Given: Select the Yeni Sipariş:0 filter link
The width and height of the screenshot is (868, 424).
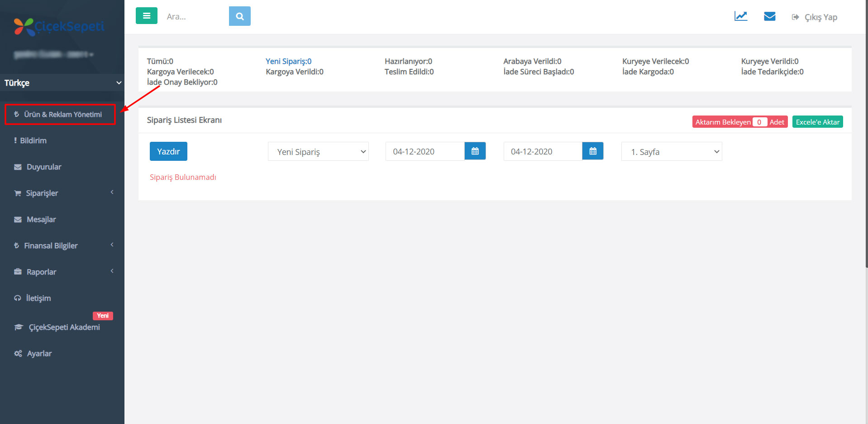Looking at the screenshot, I should [x=288, y=61].
